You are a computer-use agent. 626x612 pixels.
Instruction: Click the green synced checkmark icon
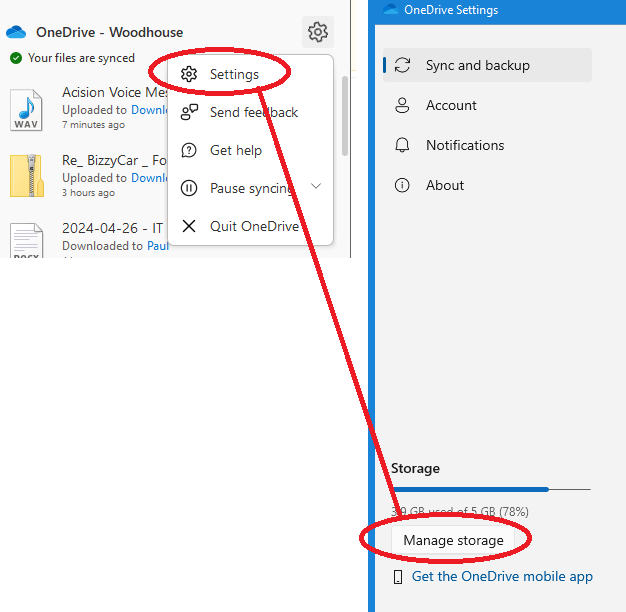[x=16, y=58]
